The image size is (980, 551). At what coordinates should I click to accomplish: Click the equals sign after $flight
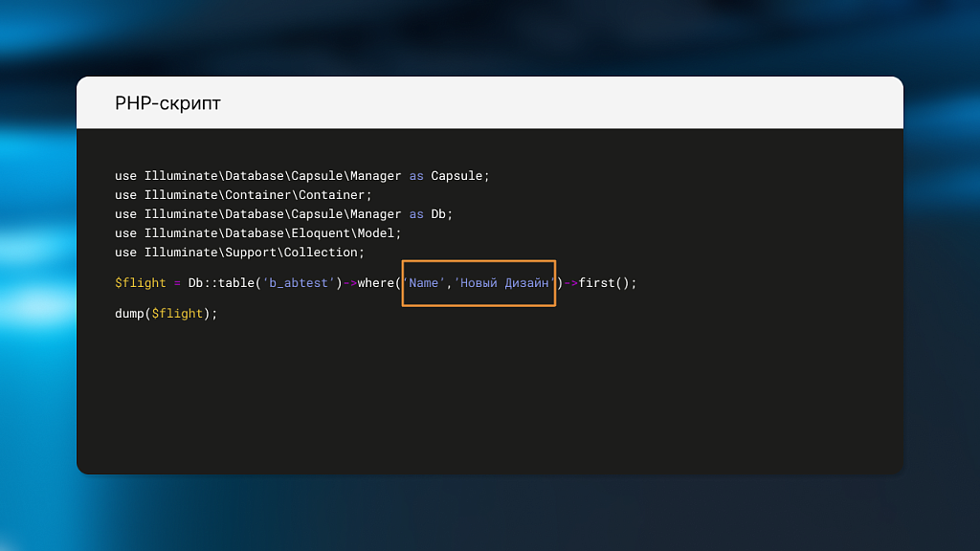[x=177, y=283]
